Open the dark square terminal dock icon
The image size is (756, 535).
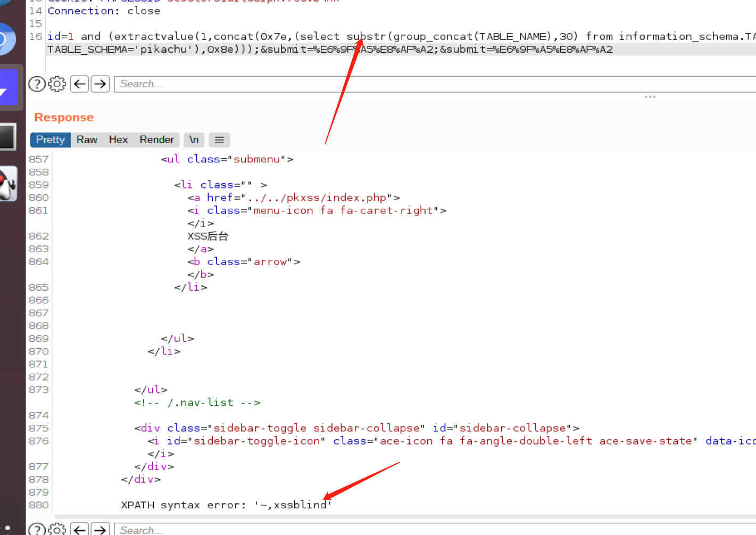[x=7, y=137]
